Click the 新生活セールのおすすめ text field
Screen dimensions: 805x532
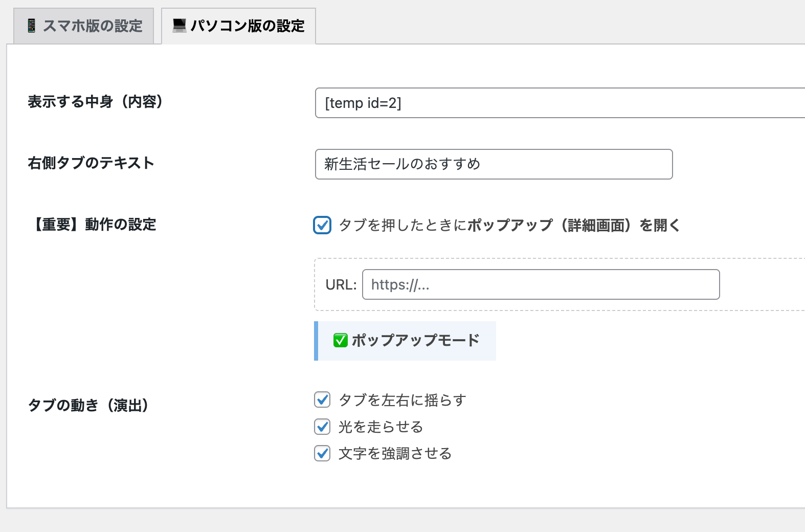tap(494, 164)
